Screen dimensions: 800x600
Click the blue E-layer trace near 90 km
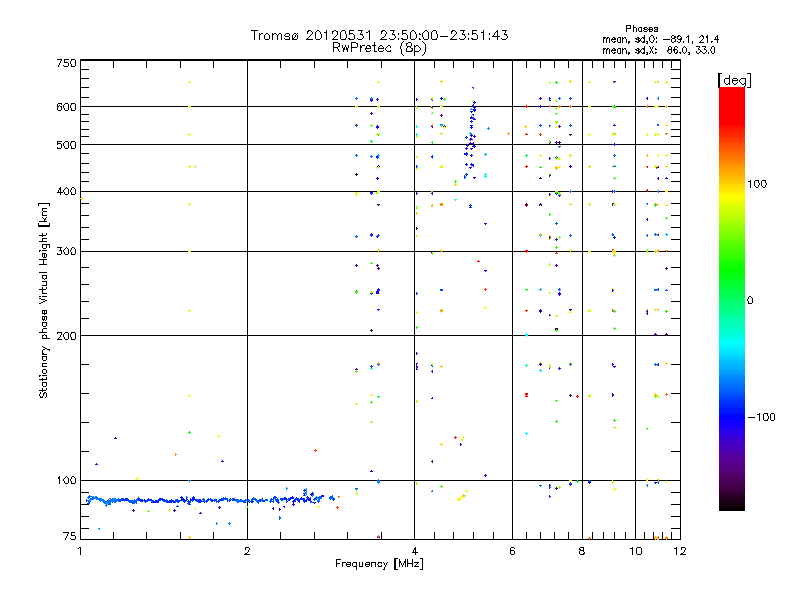pos(209,500)
